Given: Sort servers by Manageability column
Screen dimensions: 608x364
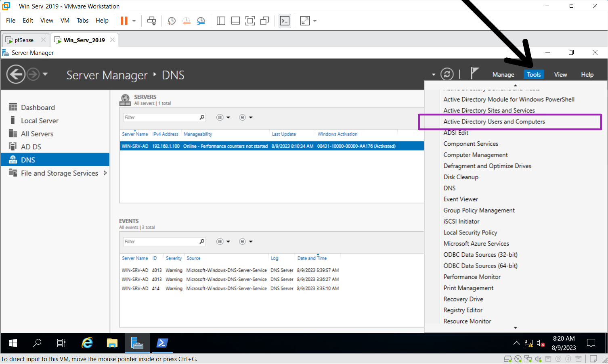Looking at the screenshot, I should [198, 134].
